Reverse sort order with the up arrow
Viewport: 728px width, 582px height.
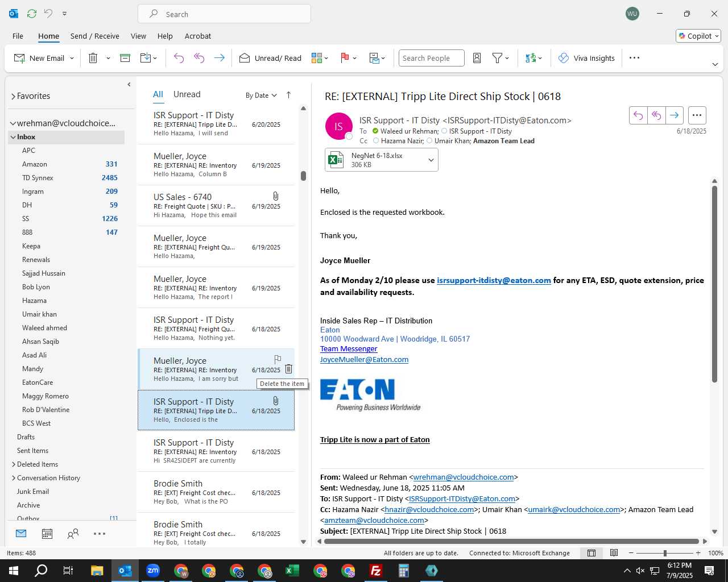288,95
